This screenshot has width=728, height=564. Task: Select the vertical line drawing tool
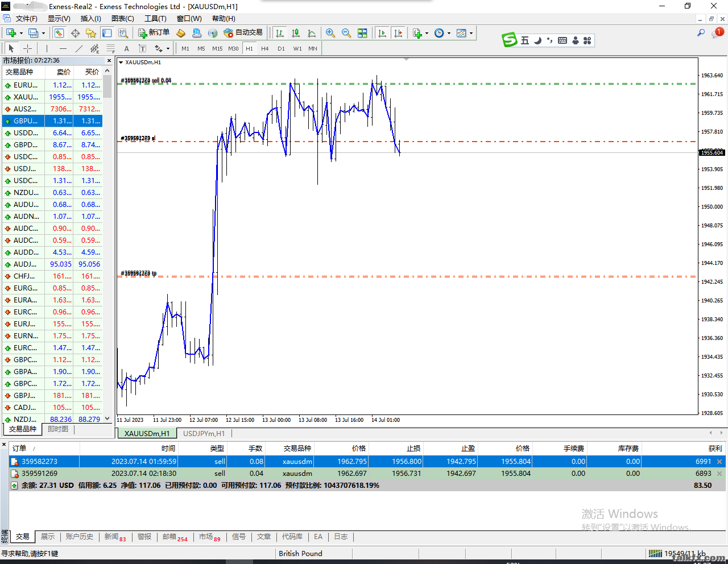(x=47, y=48)
